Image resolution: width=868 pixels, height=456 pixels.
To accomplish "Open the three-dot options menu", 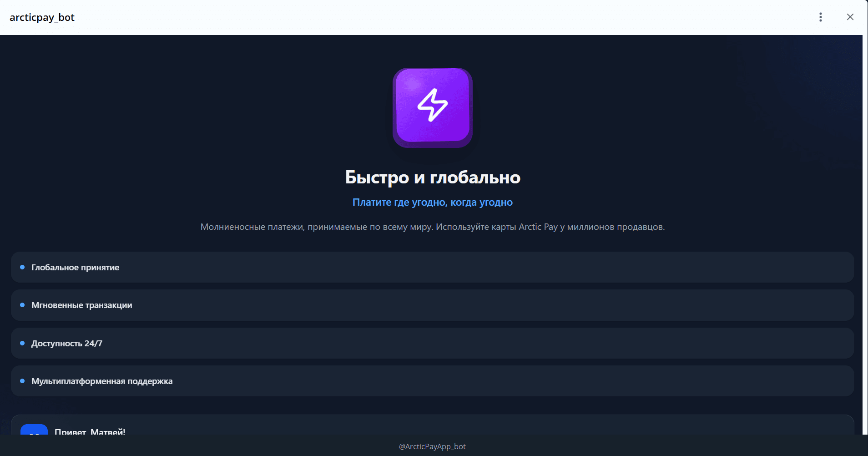I will coord(821,17).
